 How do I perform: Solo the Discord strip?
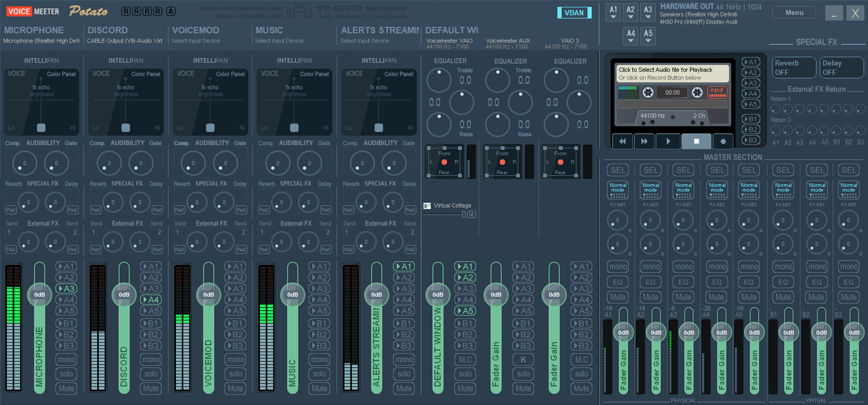[x=151, y=374]
